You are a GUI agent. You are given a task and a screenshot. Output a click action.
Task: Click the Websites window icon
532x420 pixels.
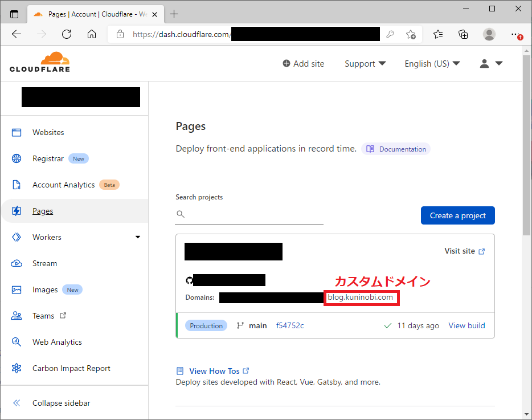[x=17, y=132]
